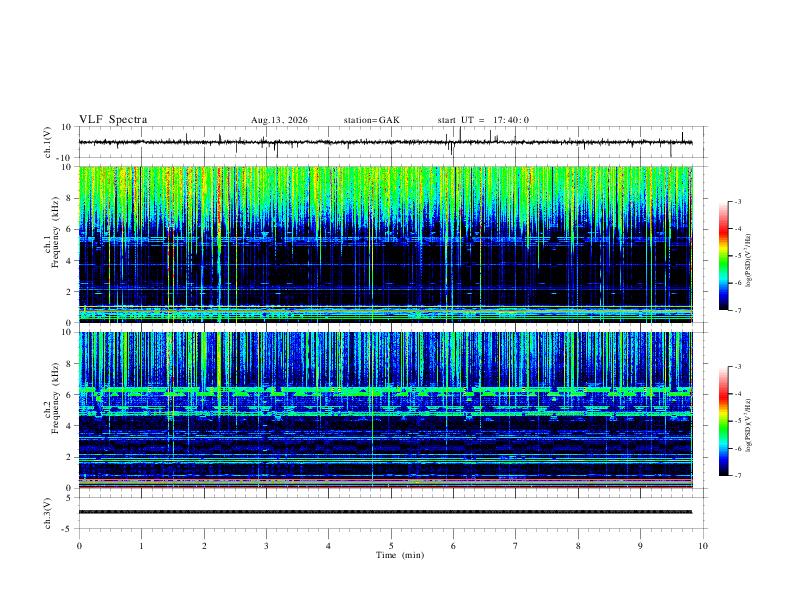This screenshot has width=792, height=612.
Task: Click the ch.3(V) axis label
Action: coord(48,513)
